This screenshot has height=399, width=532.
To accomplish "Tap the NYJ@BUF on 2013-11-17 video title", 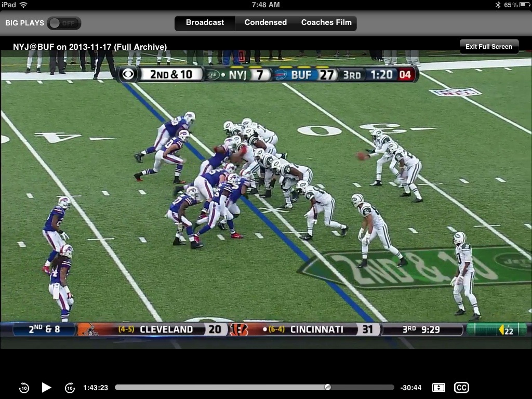I will [90, 47].
